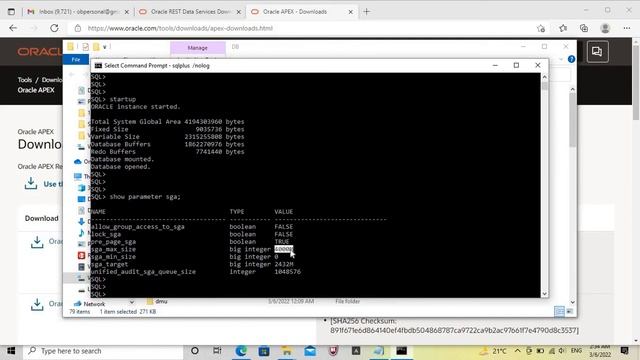
Task: Open the weather widget showing 21°C
Action: [493, 351]
